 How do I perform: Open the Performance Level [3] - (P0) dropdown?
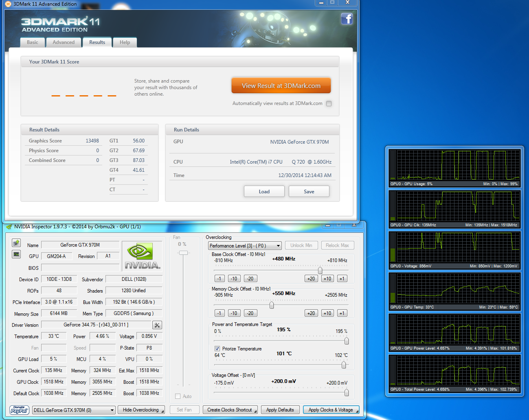[x=245, y=246]
